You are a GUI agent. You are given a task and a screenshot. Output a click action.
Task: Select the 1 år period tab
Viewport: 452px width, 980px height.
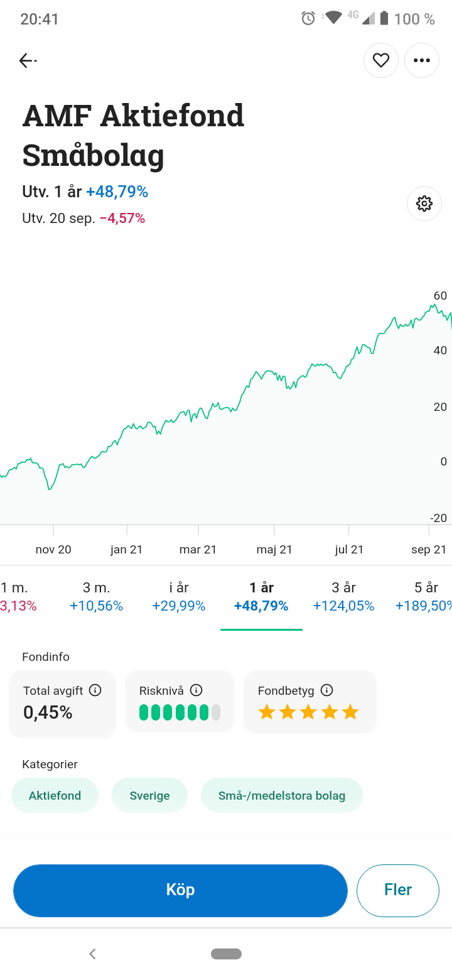261,596
